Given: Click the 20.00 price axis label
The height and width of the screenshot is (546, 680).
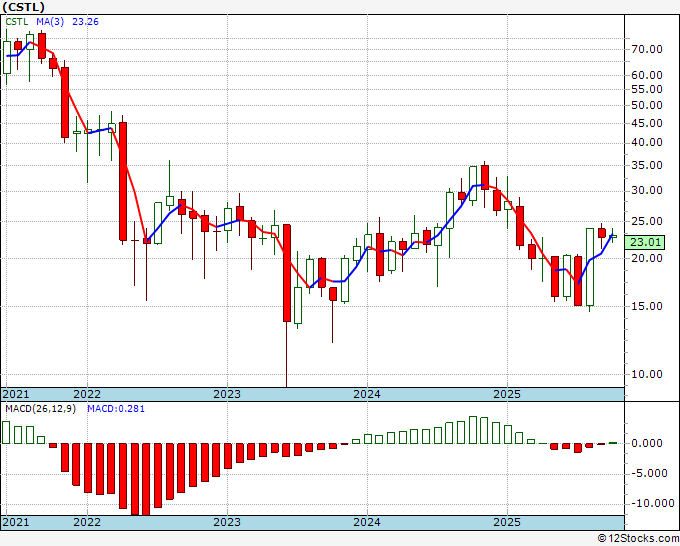Looking at the screenshot, I should (647, 258).
